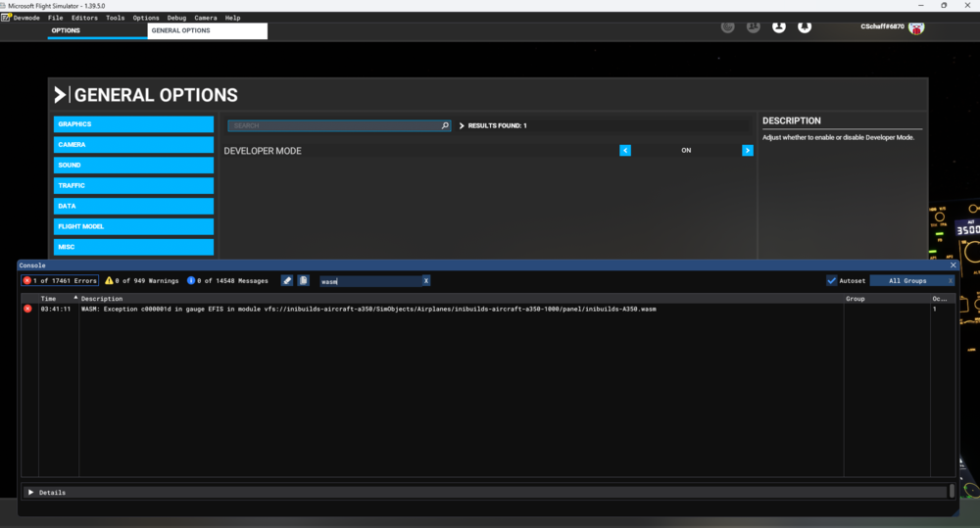980x528 pixels.
Task: Click the Devmode logo icon
Action: (x=6, y=18)
